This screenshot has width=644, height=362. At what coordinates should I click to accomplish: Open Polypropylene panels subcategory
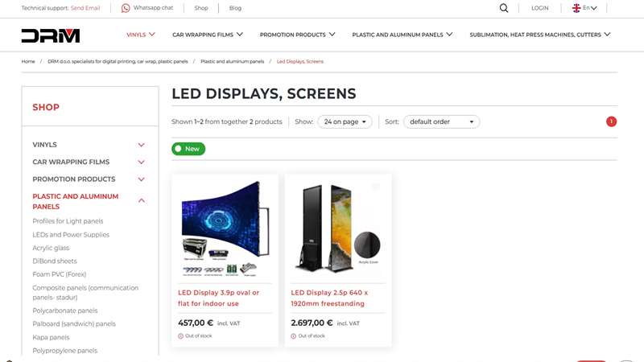click(x=65, y=350)
